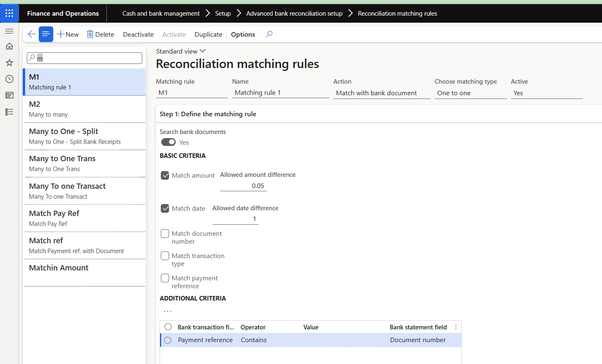The width and height of the screenshot is (602, 364).
Task: Collapse Step 1 Define the matching rule
Action: [x=208, y=114]
